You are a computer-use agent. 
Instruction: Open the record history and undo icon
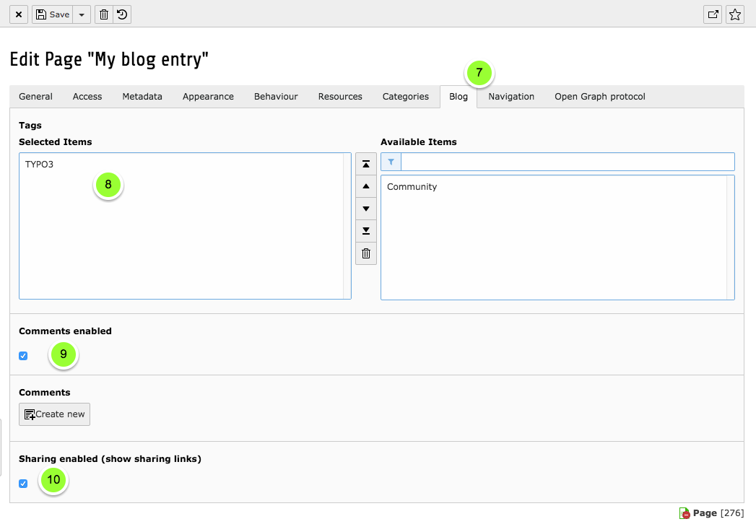[122, 14]
